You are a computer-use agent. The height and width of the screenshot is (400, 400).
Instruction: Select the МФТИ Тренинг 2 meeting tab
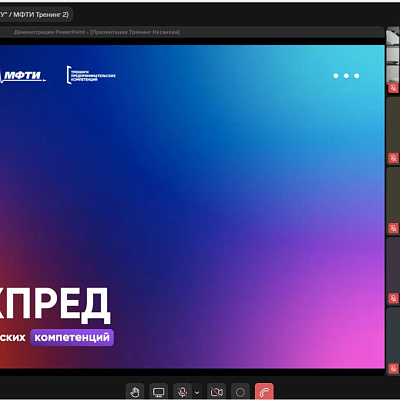pyautogui.click(x=36, y=15)
